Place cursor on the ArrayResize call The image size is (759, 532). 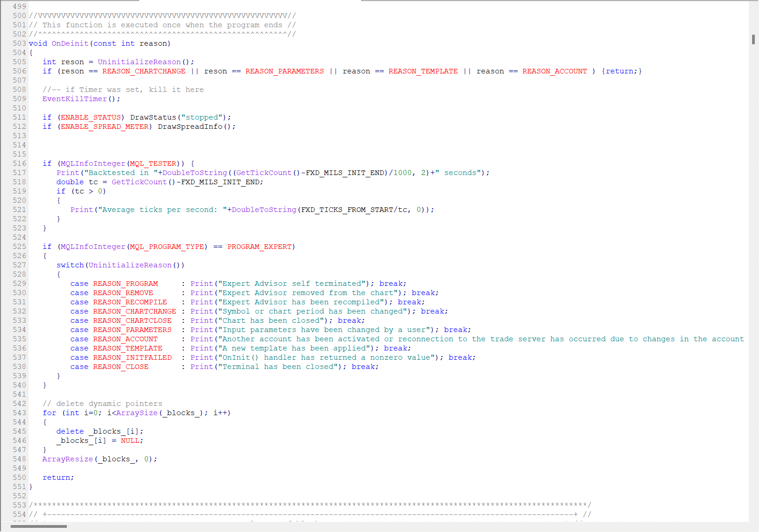(x=67, y=459)
